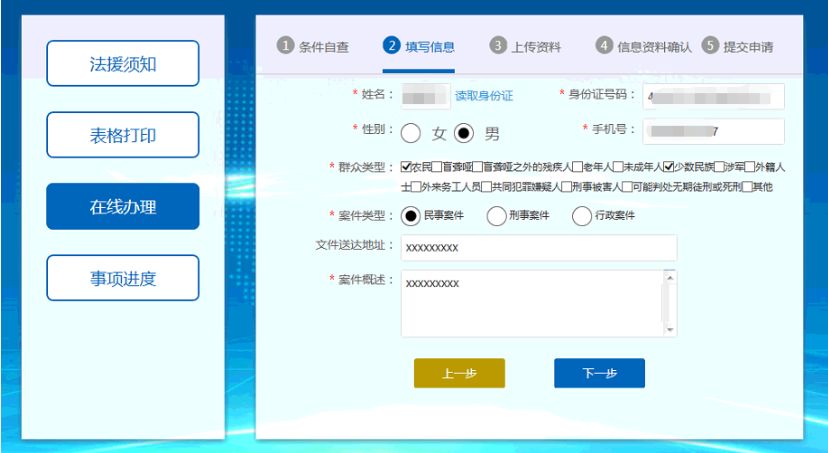The width and height of the screenshot is (828, 453).
Task: Go to step 3 上传资料
Action: pos(525,46)
